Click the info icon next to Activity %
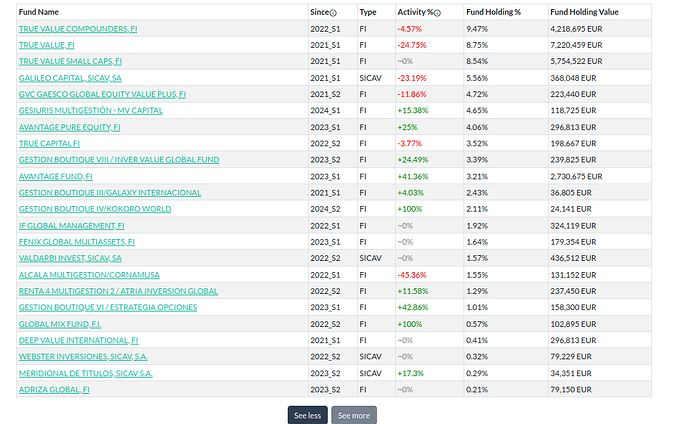690x424 pixels. pyautogui.click(x=437, y=13)
